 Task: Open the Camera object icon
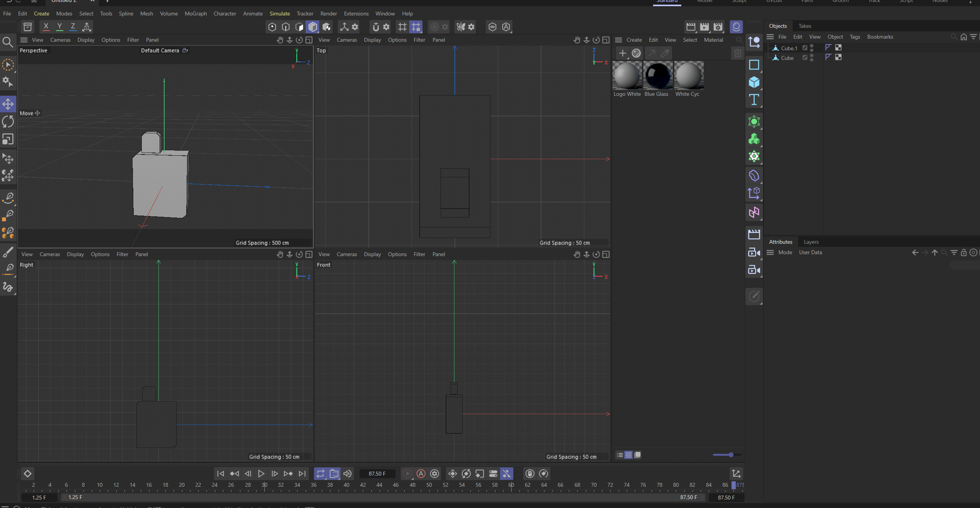click(754, 253)
